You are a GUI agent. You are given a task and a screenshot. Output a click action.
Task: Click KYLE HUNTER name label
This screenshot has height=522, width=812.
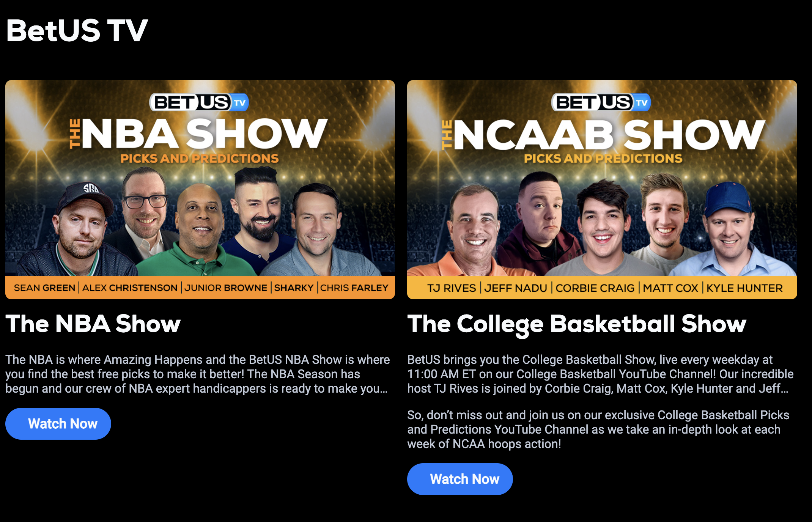click(x=744, y=288)
